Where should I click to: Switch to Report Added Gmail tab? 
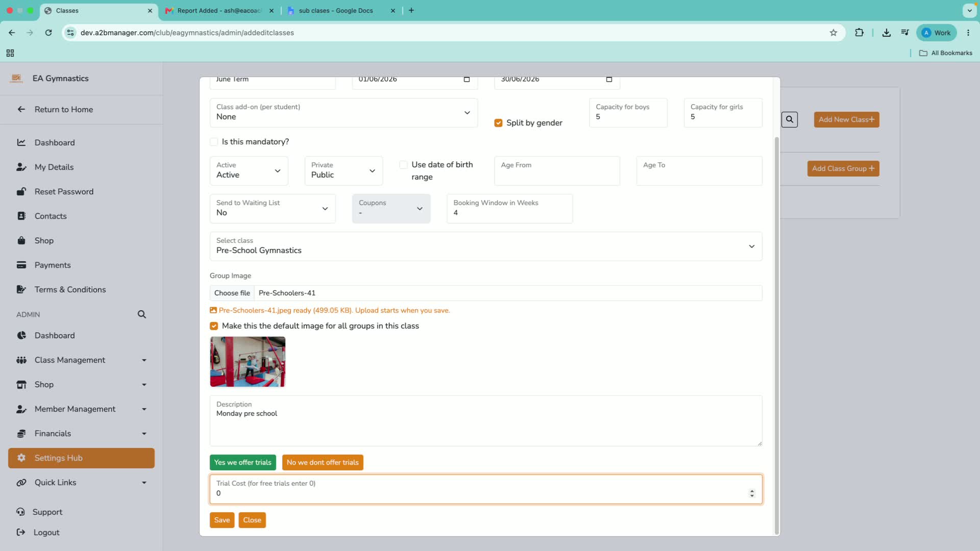tap(219, 11)
